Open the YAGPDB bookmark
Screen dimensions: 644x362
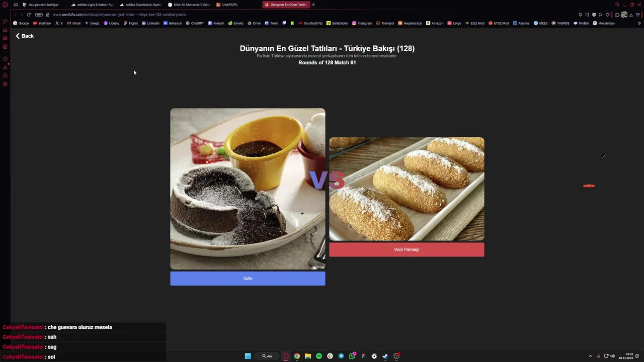[560, 23]
